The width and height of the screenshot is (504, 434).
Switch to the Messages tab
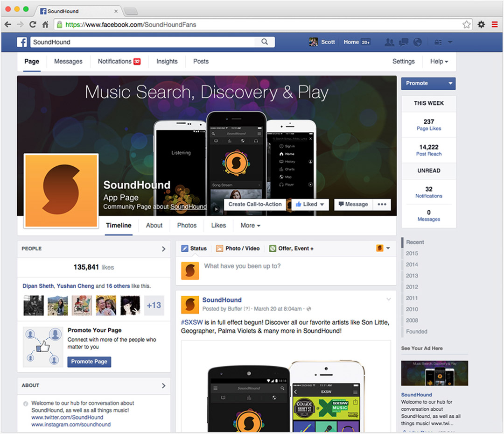68,62
